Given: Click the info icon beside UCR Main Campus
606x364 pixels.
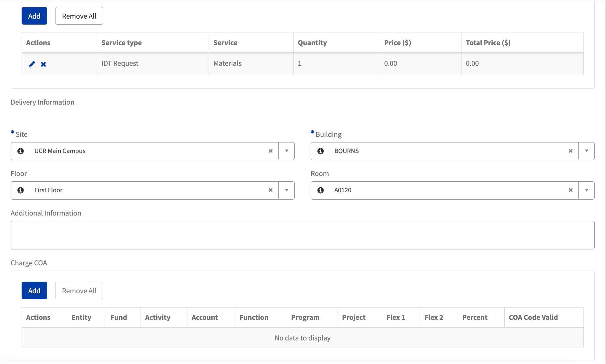Looking at the screenshot, I should click(x=21, y=151).
